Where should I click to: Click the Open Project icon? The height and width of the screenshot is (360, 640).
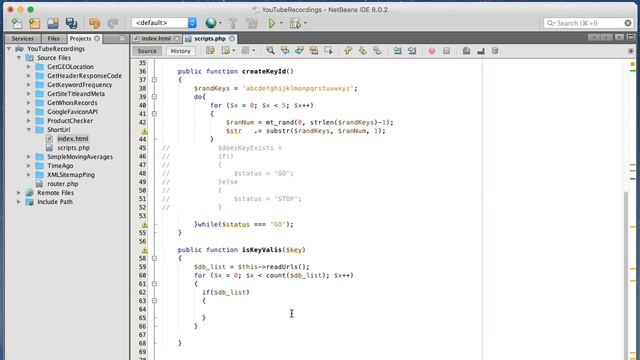point(53,23)
